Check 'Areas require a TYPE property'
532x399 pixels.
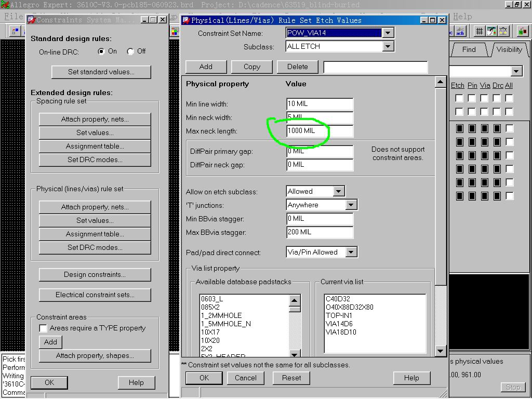tap(43, 328)
